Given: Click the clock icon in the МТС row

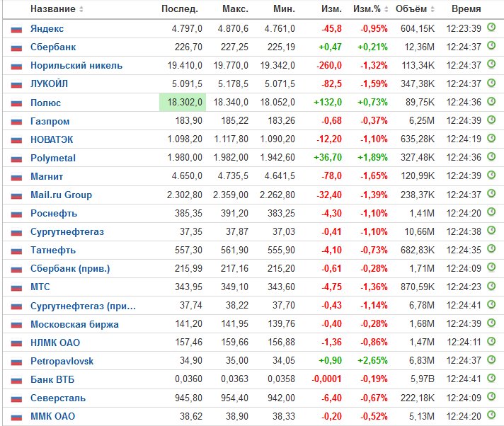Looking at the screenshot, I should coord(491,286).
